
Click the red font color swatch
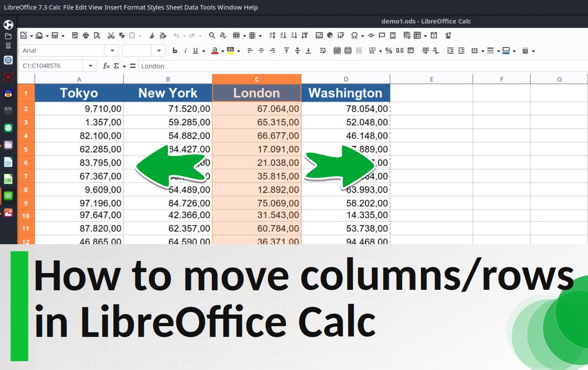click(x=215, y=53)
